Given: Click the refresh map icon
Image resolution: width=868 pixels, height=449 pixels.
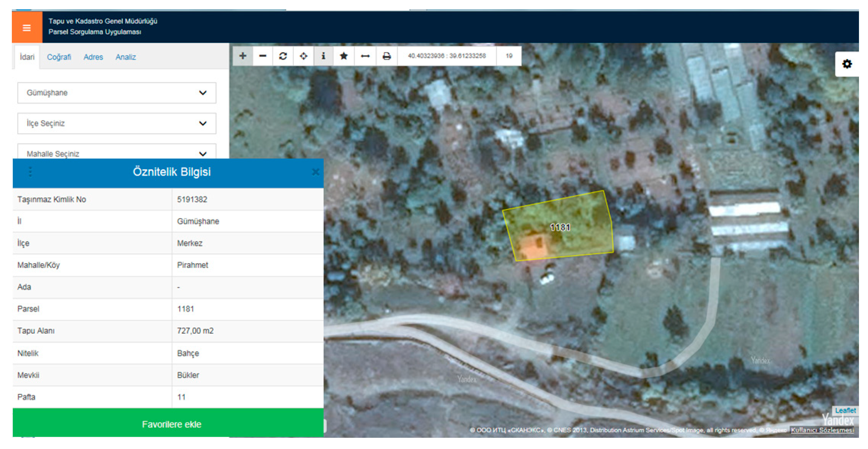Looking at the screenshot, I should point(283,56).
